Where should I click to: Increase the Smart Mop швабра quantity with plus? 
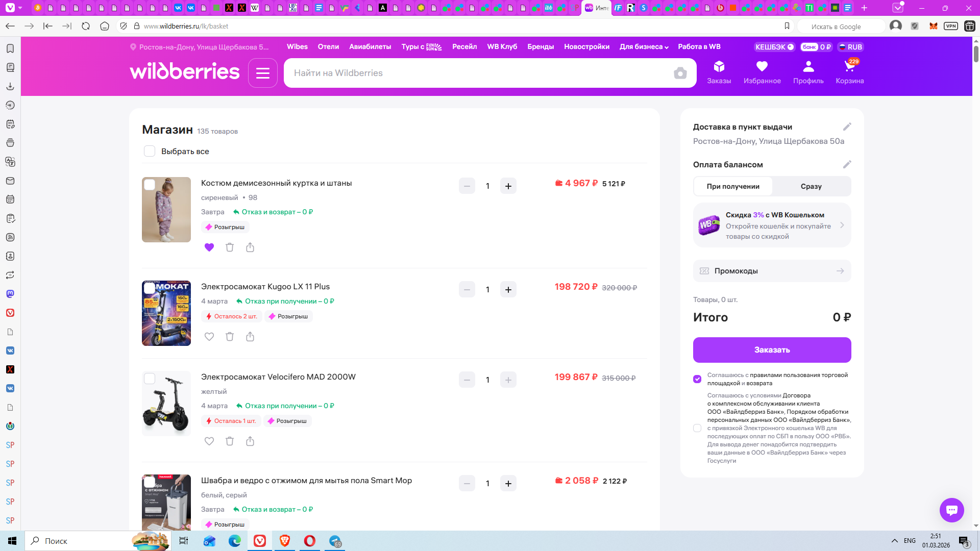coord(508,484)
